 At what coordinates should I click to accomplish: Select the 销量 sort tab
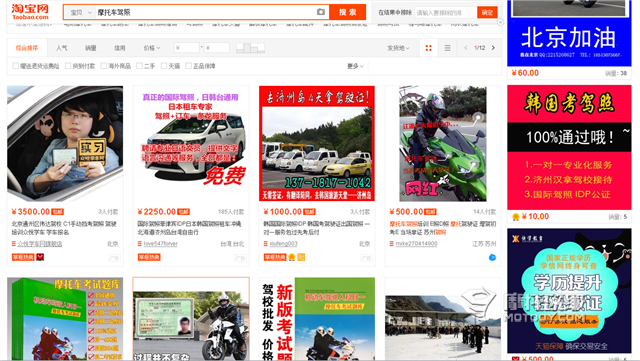tap(91, 48)
